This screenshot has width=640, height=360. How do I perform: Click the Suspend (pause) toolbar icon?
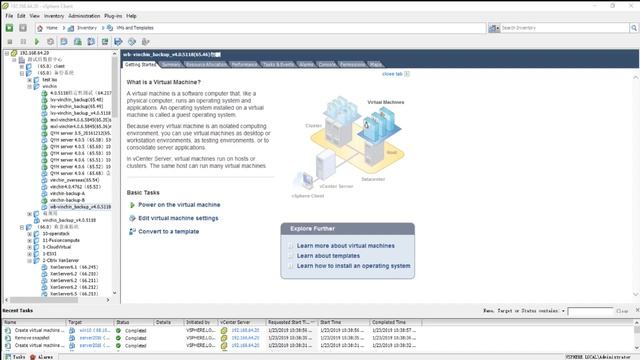click(23, 42)
